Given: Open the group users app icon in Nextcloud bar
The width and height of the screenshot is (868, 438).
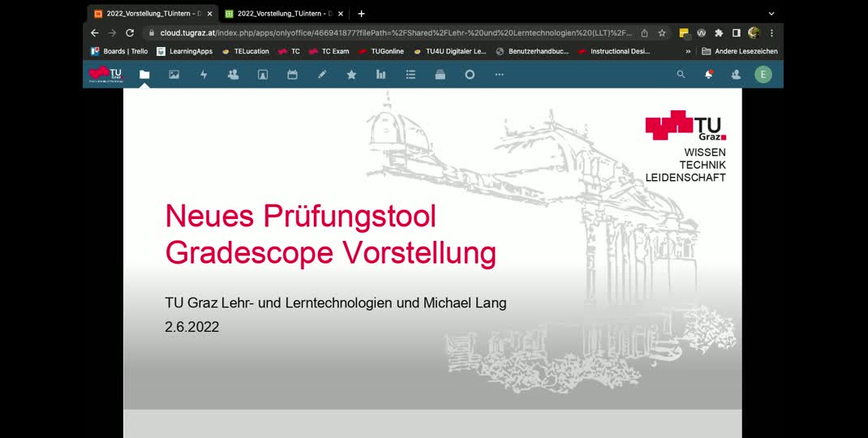Looking at the screenshot, I should pos(233,74).
